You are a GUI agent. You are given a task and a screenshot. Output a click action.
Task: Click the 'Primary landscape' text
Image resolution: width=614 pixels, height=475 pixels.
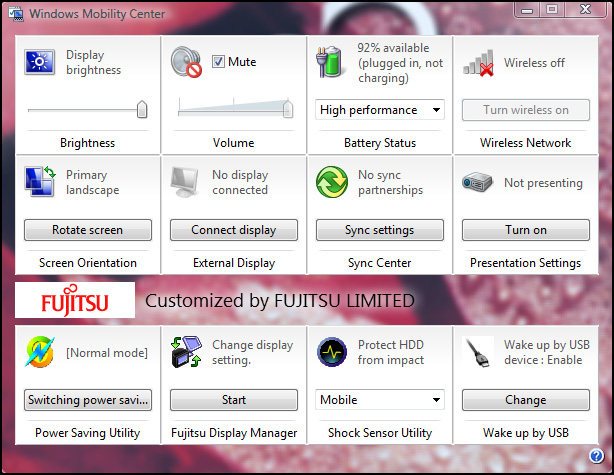pyautogui.click(x=92, y=182)
